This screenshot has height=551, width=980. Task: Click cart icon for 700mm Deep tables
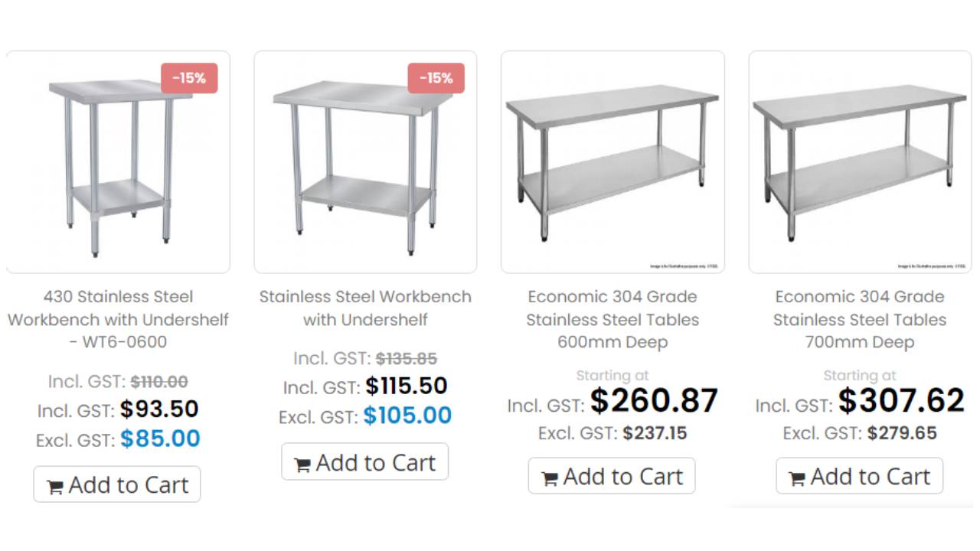pyautogui.click(x=797, y=479)
